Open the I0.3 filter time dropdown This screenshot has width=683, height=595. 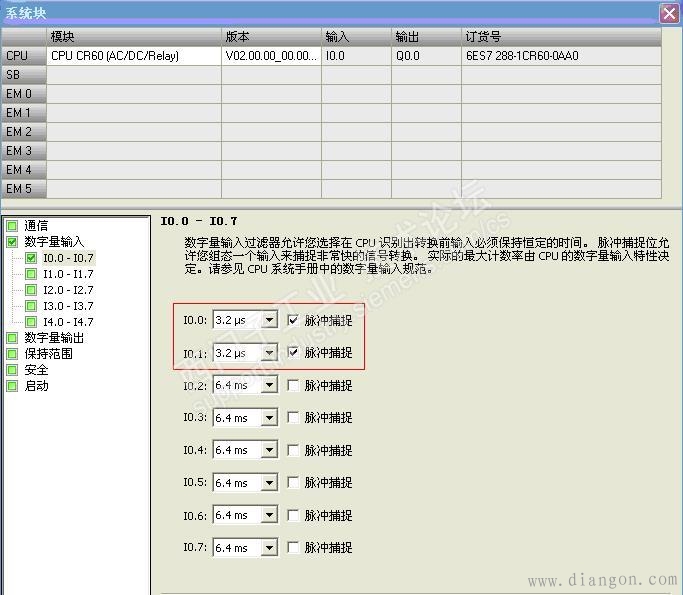(270, 418)
